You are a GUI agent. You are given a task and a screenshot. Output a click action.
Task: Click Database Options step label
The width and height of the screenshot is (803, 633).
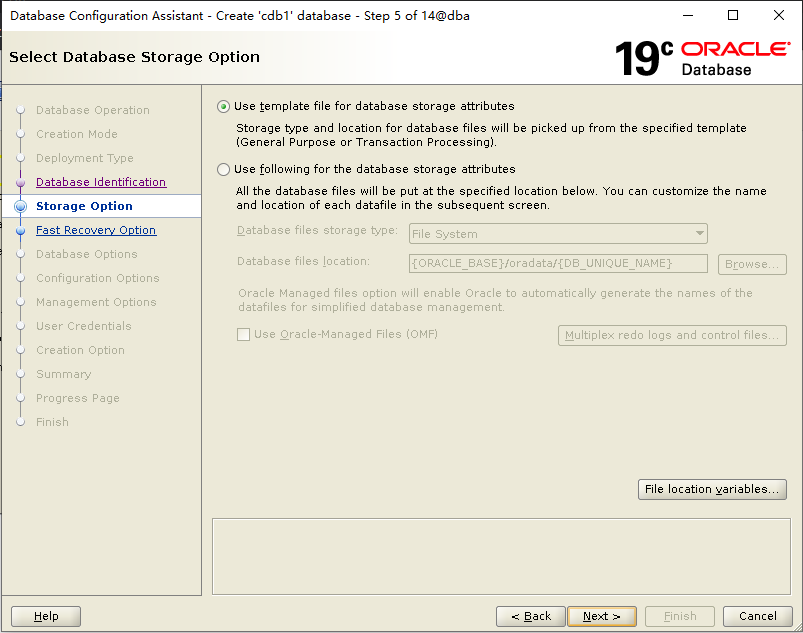(x=87, y=255)
